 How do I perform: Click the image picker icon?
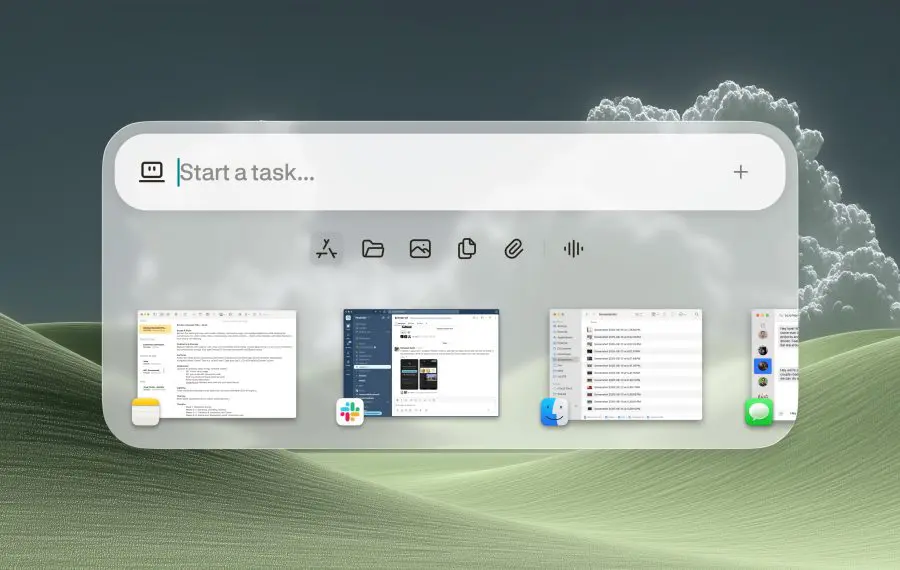coord(420,250)
